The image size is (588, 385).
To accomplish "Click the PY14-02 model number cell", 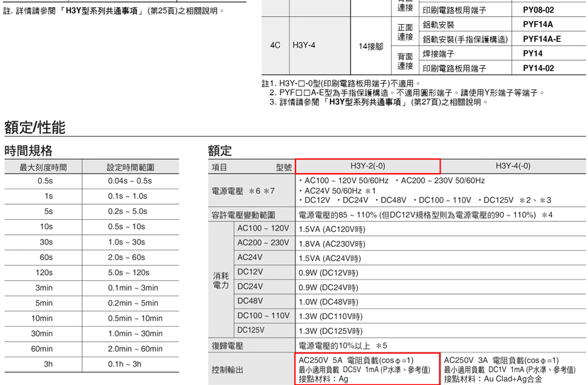I will coord(538,68).
